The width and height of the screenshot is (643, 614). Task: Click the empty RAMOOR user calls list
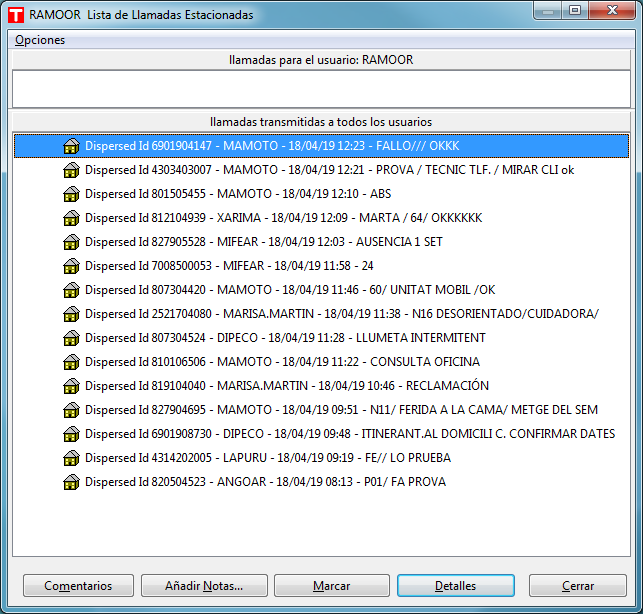click(321, 87)
